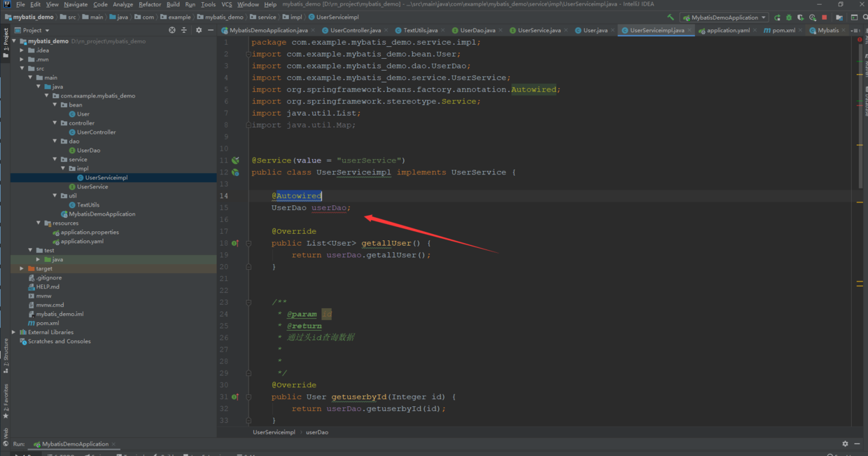Open the Structure tool window stripe

coord(6,355)
